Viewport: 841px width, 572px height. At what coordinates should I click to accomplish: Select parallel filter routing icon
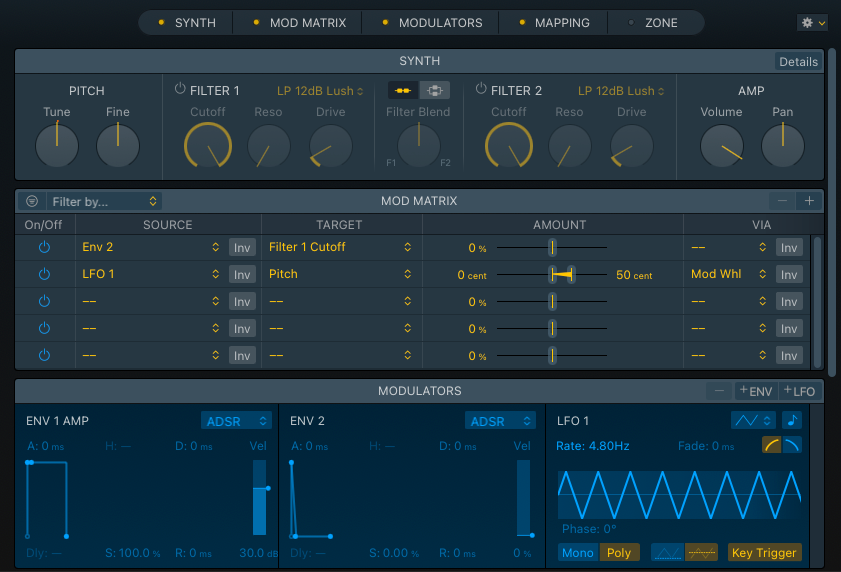click(434, 90)
